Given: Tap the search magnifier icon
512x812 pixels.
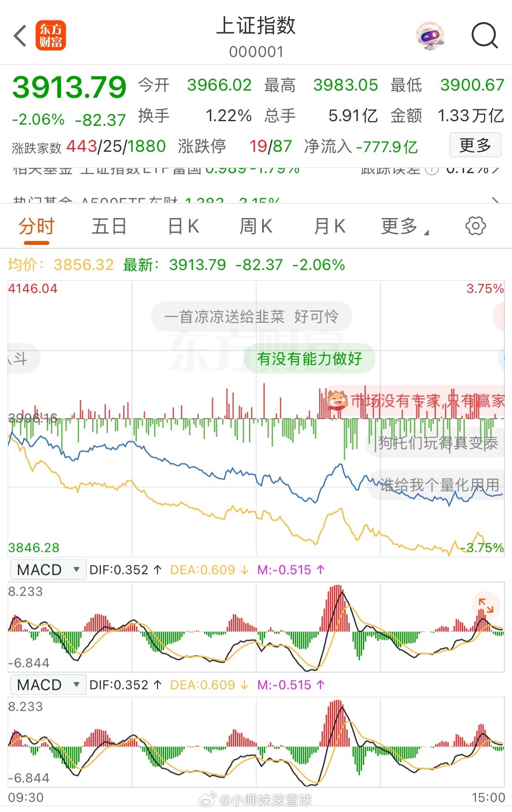Looking at the screenshot, I should click(x=484, y=36).
